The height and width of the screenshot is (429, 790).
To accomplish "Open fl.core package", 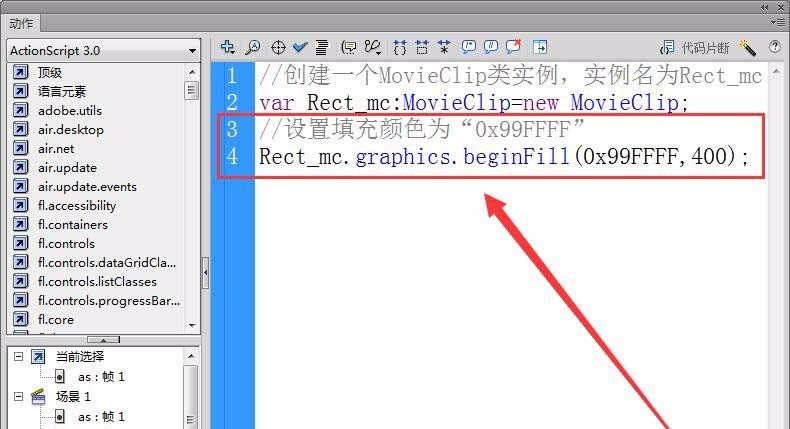I will (x=55, y=320).
